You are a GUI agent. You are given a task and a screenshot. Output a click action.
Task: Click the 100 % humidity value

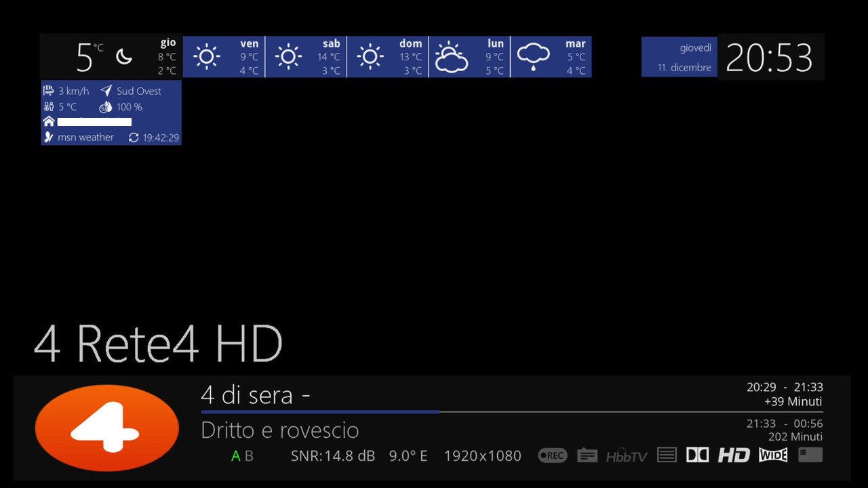pos(130,107)
